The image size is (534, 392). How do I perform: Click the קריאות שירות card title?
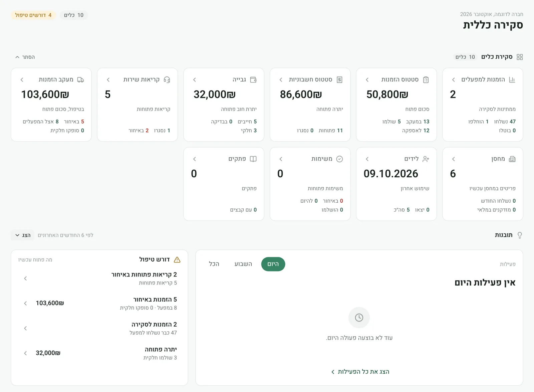(x=142, y=79)
